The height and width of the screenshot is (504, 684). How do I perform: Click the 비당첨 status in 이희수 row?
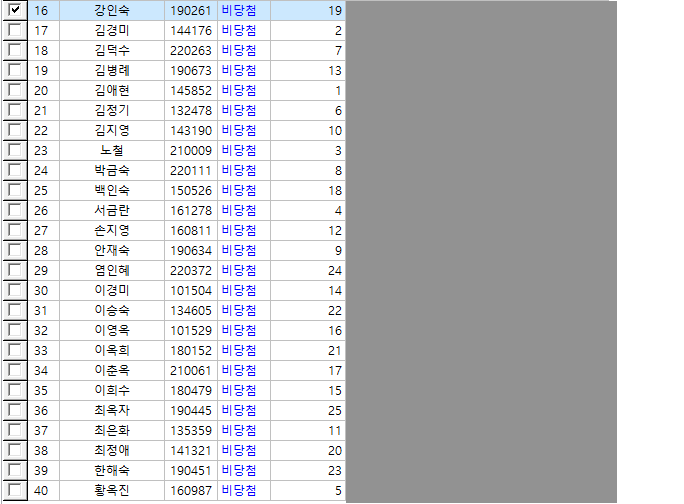[x=239, y=391]
